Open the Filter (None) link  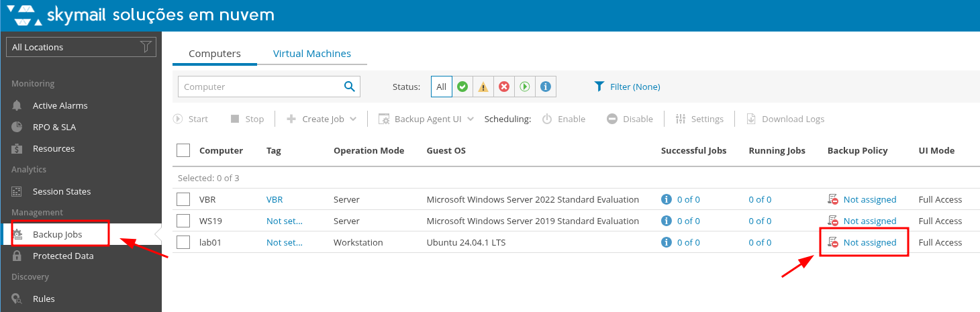pos(634,87)
